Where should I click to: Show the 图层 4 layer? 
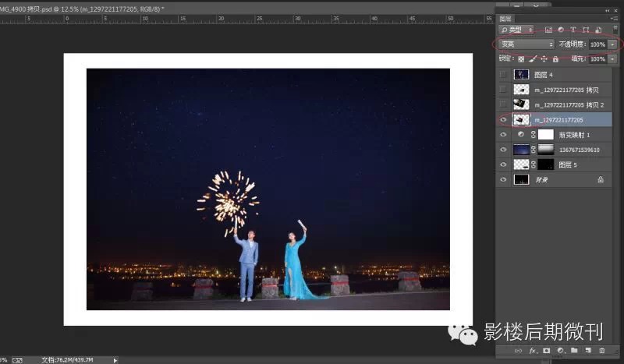[503, 74]
